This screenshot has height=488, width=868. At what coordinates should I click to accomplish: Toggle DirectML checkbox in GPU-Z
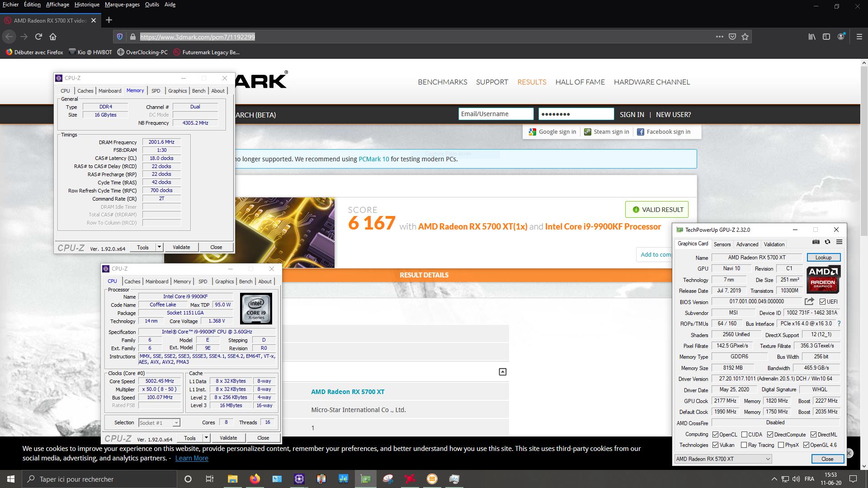point(813,435)
